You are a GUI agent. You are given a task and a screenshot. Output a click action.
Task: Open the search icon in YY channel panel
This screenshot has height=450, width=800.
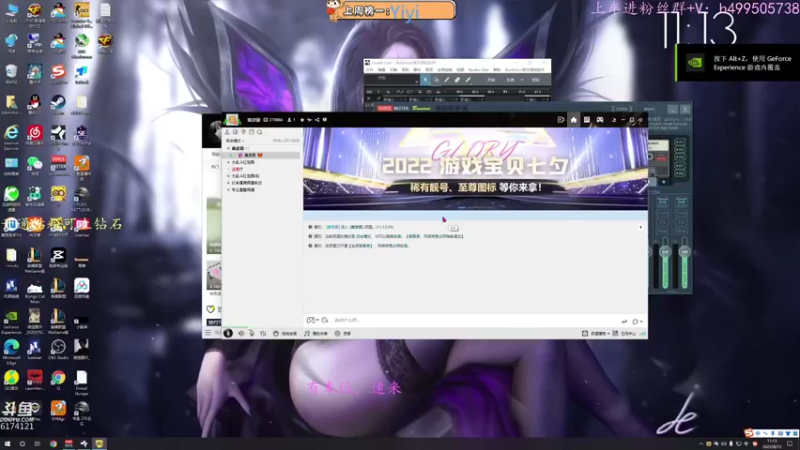point(260,132)
